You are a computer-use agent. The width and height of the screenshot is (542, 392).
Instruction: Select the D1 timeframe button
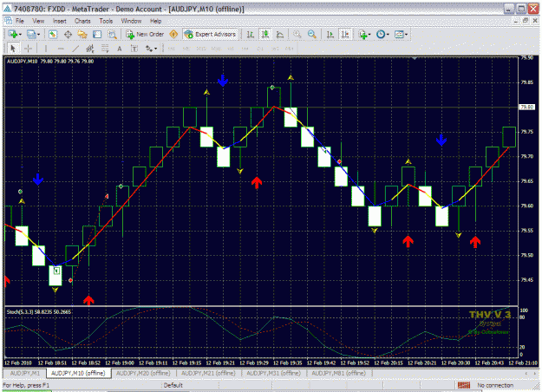click(x=260, y=49)
